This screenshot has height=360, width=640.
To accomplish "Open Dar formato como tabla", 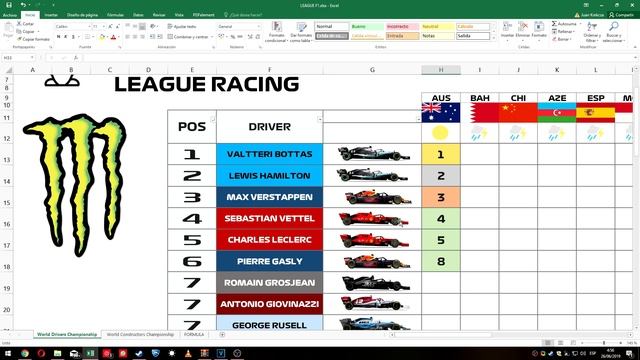I will point(301,32).
